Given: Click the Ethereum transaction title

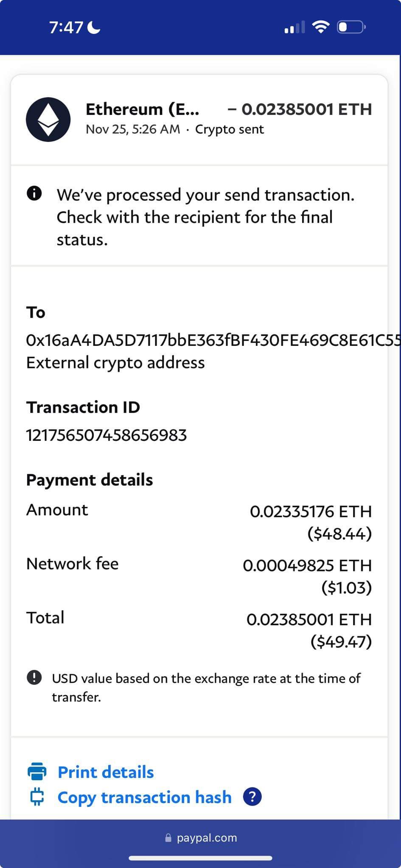Looking at the screenshot, I should (142, 109).
